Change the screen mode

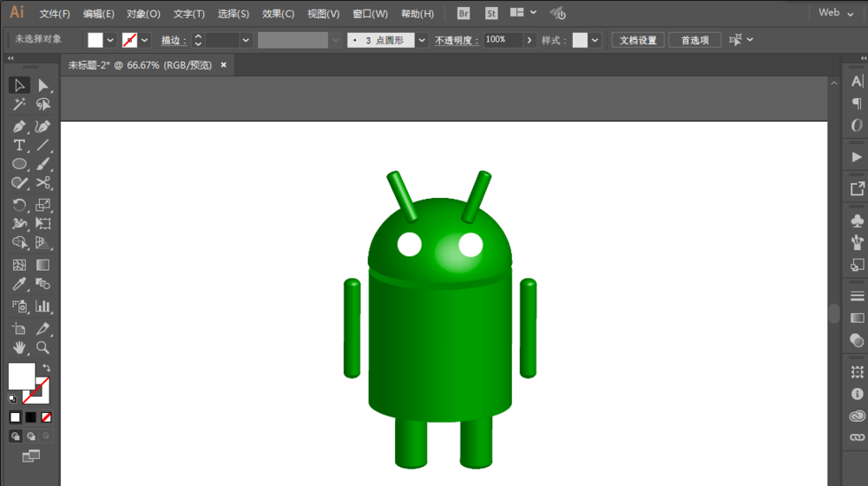point(31,456)
